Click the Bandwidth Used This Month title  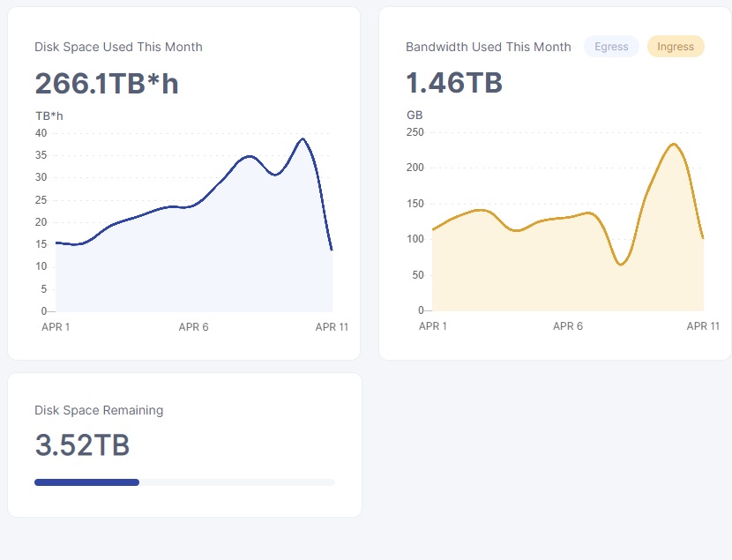pos(488,47)
